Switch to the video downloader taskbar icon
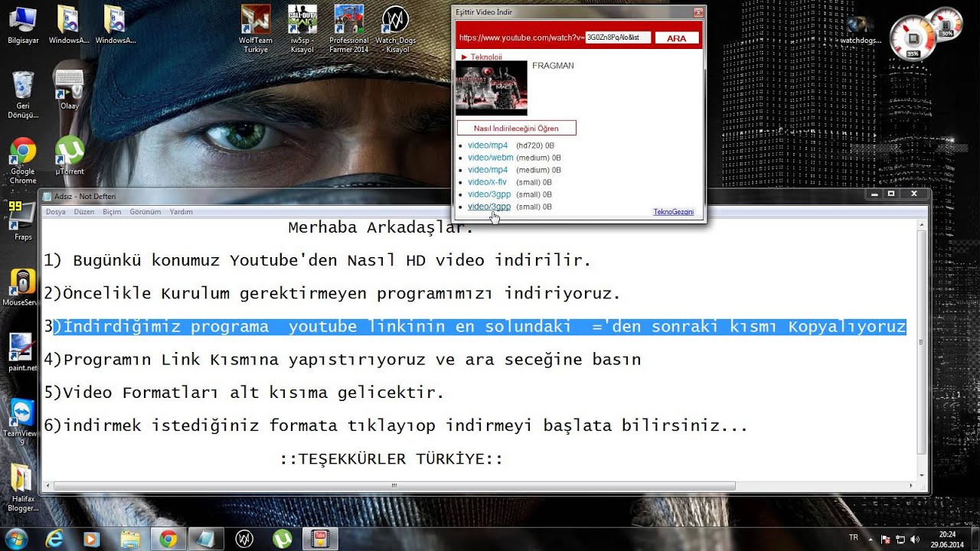Screen dimensions: 980x551 (320, 539)
